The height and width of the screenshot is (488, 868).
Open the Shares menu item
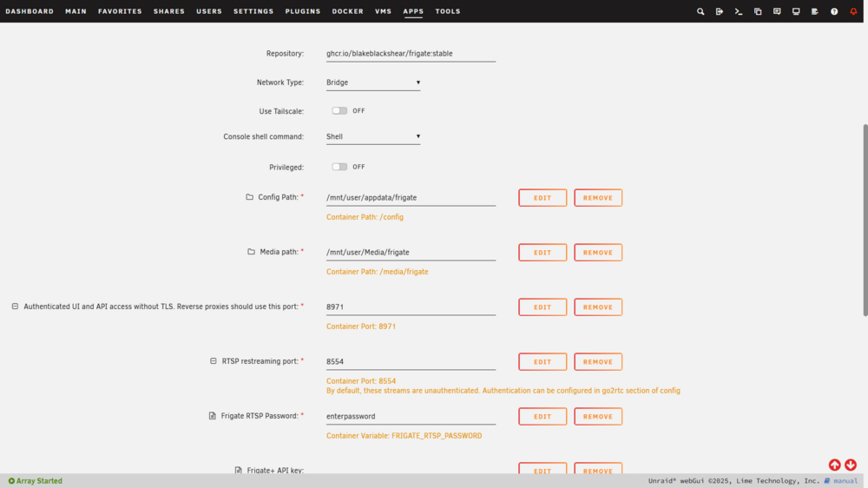(169, 11)
